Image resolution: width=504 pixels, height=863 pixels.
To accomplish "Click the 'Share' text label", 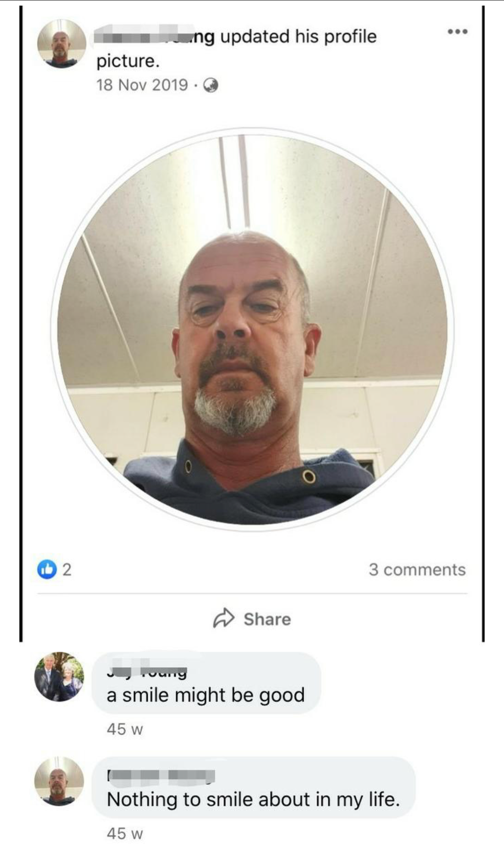I will 267,619.
